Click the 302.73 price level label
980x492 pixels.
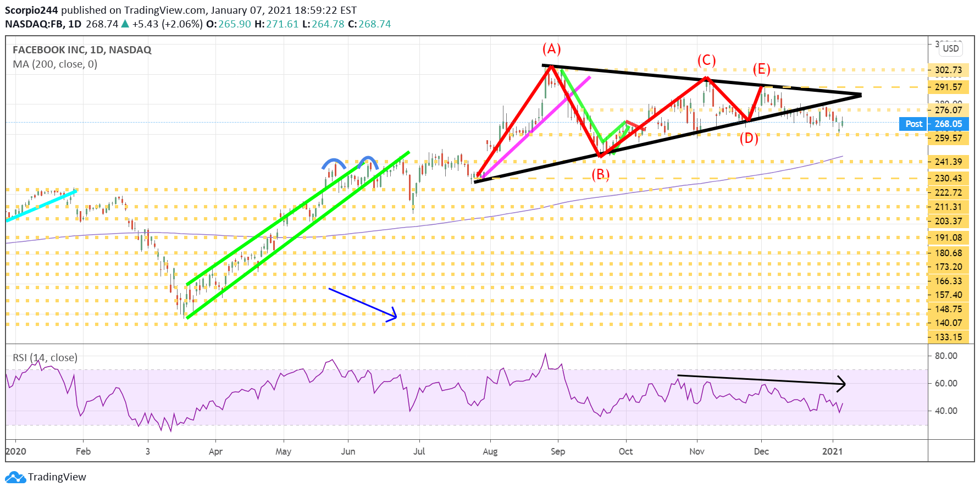pyautogui.click(x=948, y=70)
